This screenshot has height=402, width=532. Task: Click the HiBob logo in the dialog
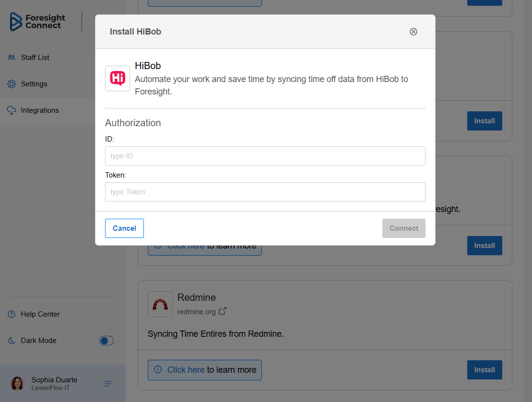pos(118,78)
